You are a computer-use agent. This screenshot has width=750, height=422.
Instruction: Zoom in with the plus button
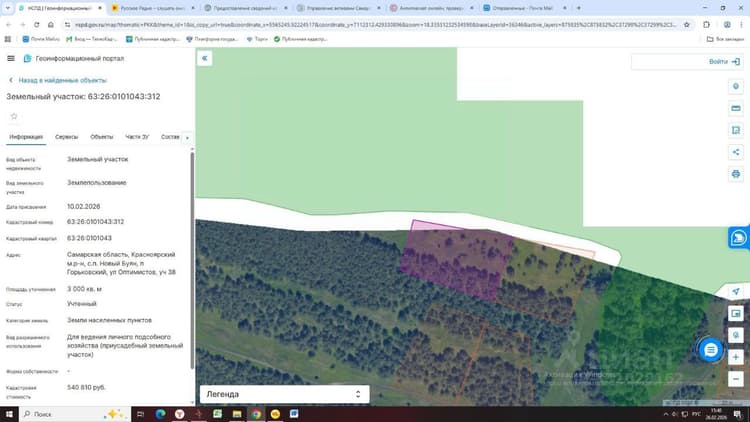[736, 357]
